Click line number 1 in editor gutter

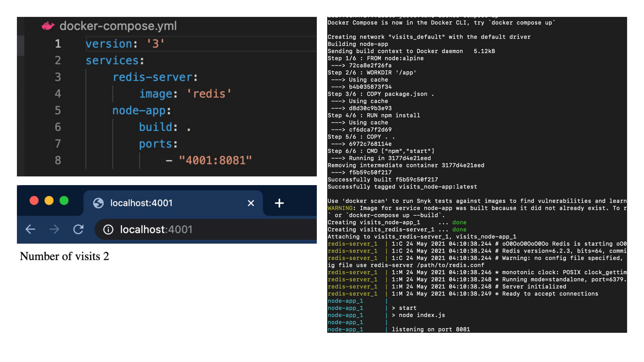pos(58,44)
